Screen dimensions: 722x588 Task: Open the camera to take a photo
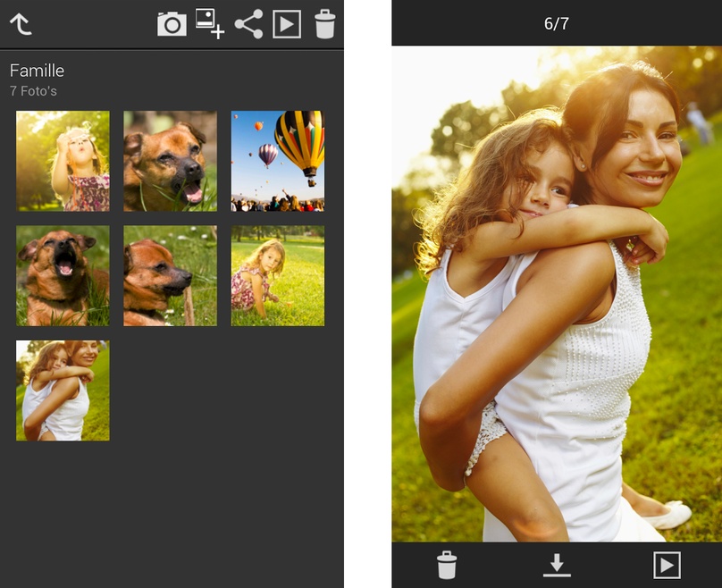[x=172, y=24]
